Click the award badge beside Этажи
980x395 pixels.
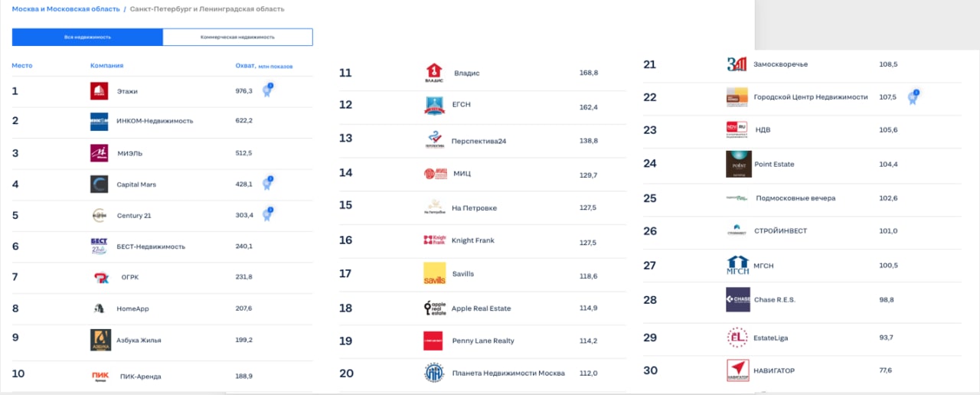(x=267, y=90)
